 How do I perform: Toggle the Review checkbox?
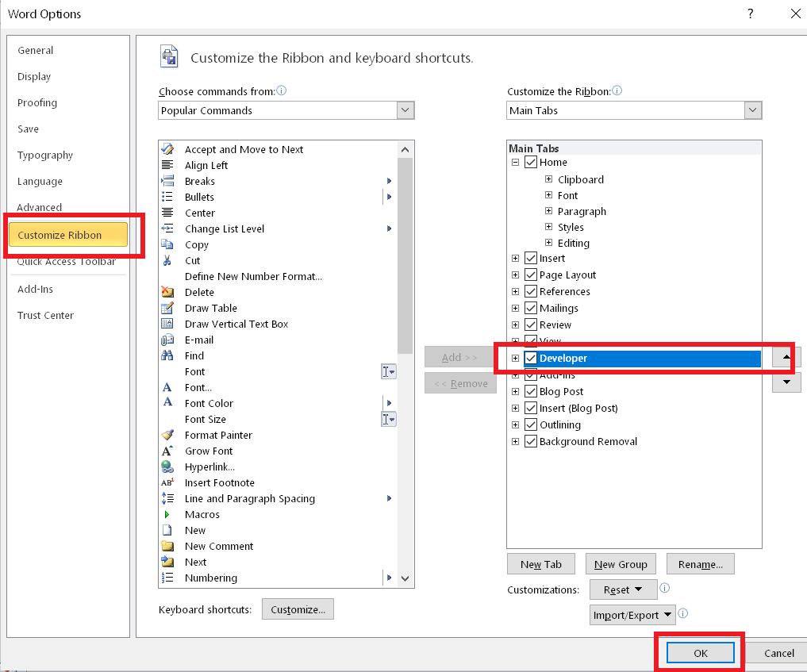click(x=531, y=324)
